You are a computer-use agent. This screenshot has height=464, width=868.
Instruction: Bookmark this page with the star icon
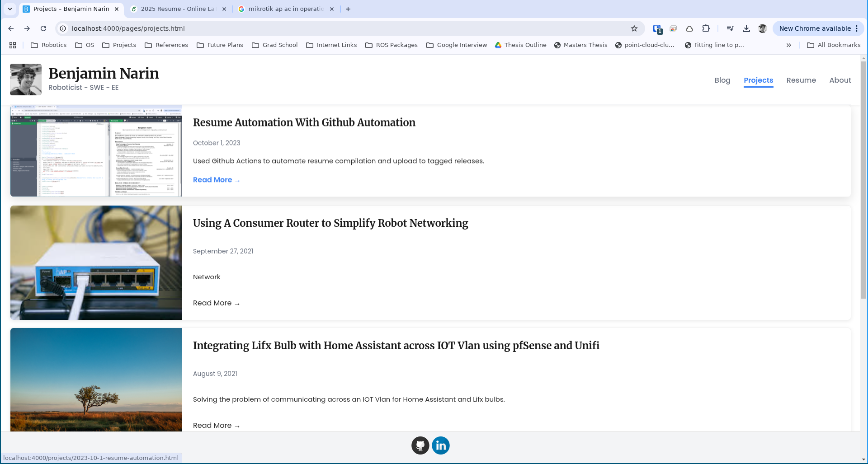pyautogui.click(x=635, y=28)
